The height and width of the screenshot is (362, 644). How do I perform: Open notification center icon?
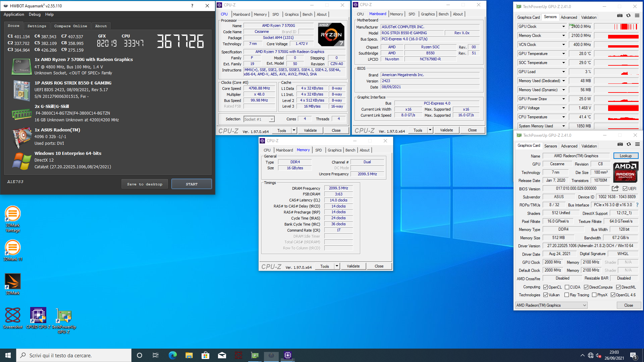coord(634,356)
